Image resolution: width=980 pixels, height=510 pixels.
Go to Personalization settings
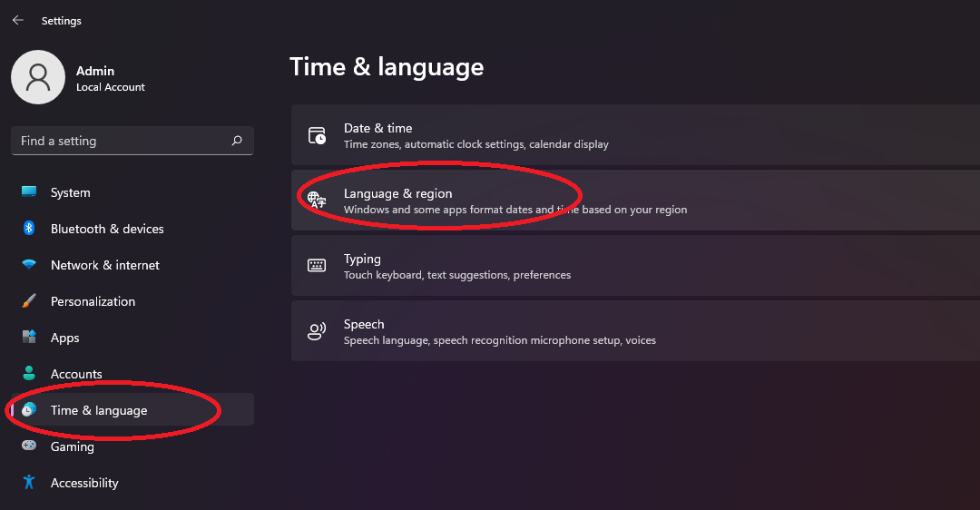point(132,301)
